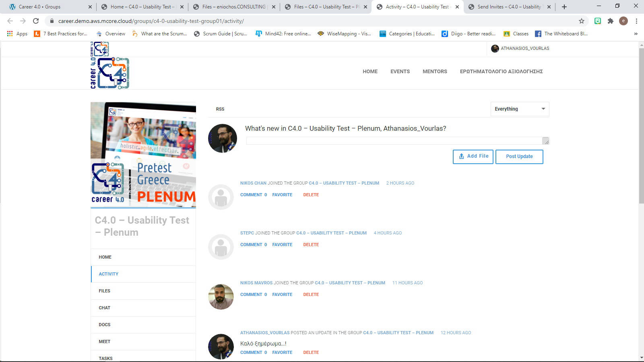
Task: Open a new browser tab
Action: click(x=564, y=7)
